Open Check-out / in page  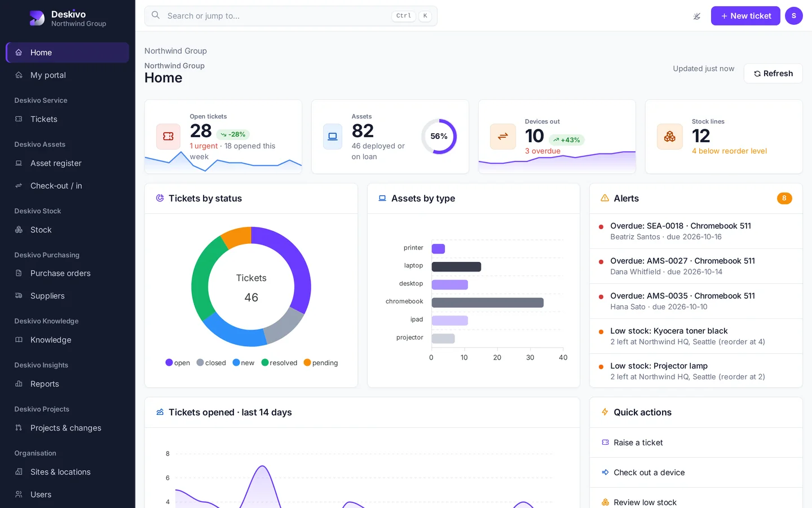(68, 186)
